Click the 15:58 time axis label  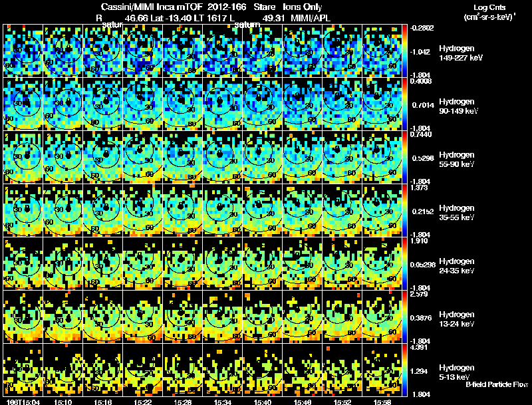pyautogui.click(x=382, y=402)
